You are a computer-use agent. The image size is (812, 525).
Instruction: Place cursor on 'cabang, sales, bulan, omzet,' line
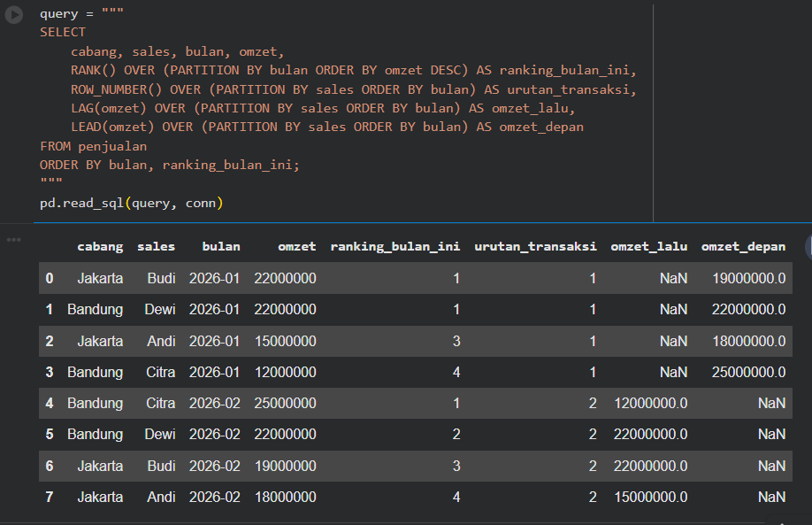point(178,51)
